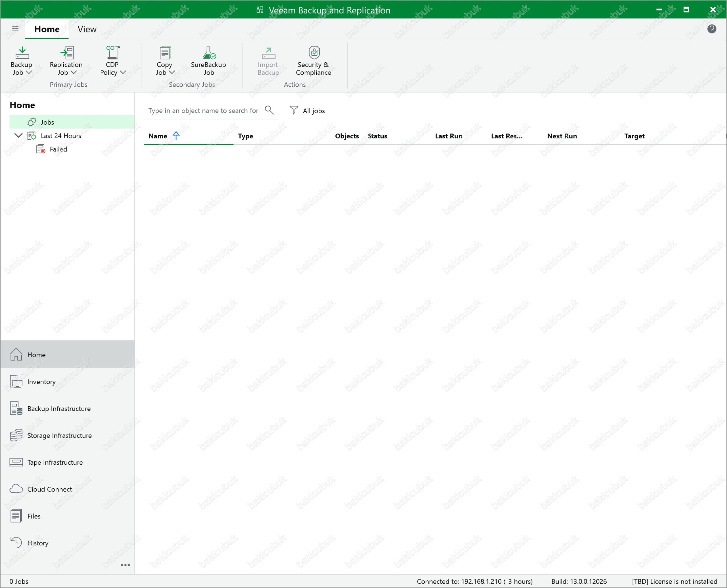The width and height of the screenshot is (727, 588).
Task: Click 'License is not installed' status text
Action: pyautogui.click(x=674, y=581)
